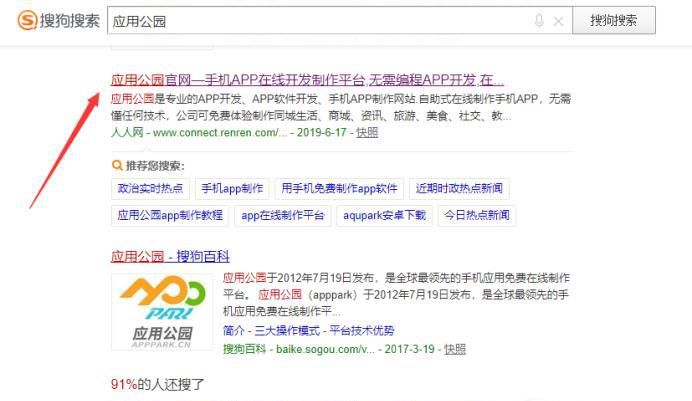Viewport: 692px width, 401px height.
Task: Click the www.connect.renren.com green URL
Action: (220, 132)
